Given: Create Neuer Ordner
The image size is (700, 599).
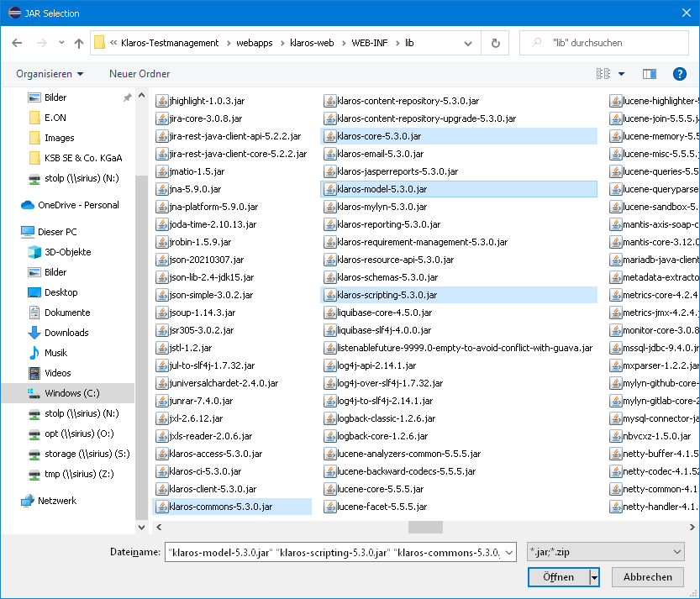Looking at the screenshot, I should click(139, 74).
